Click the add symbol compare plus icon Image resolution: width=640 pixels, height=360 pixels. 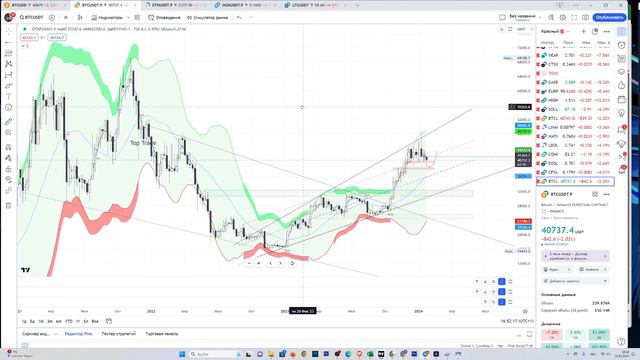coord(52,18)
